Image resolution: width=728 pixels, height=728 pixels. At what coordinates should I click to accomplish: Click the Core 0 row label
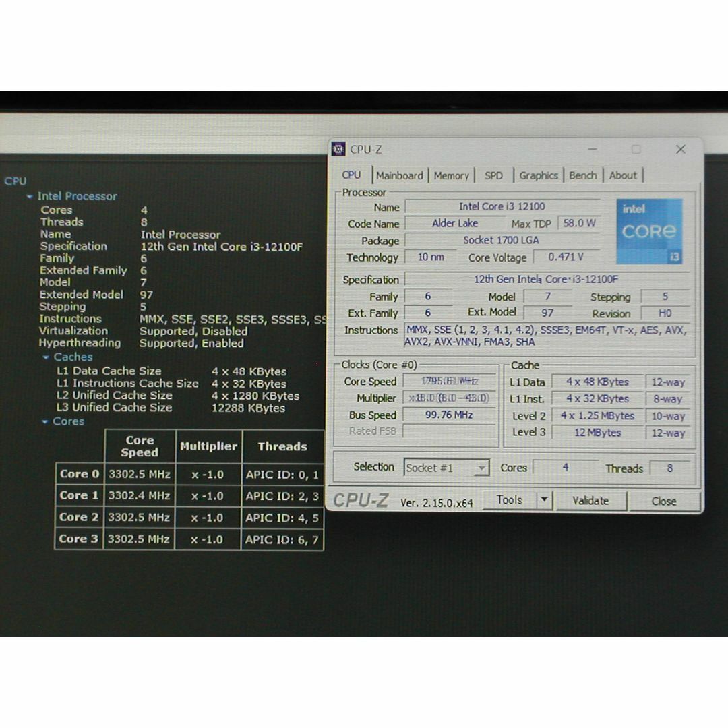click(x=80, y=474)
